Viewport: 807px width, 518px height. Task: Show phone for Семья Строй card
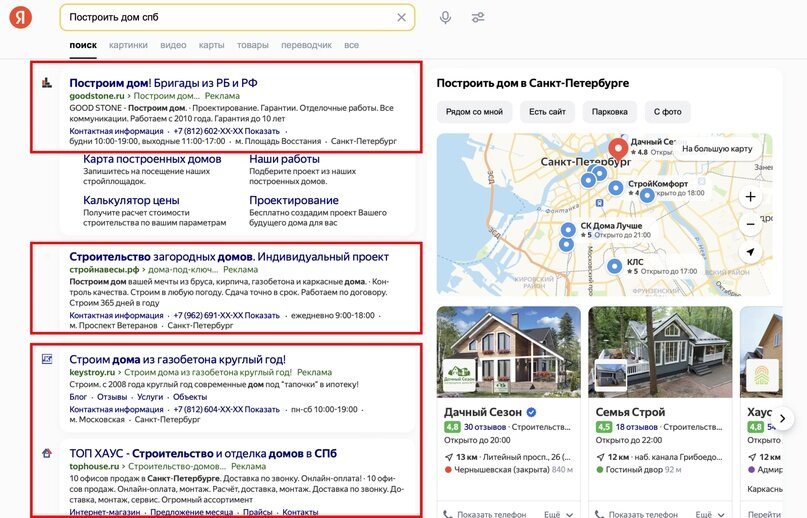636,514
